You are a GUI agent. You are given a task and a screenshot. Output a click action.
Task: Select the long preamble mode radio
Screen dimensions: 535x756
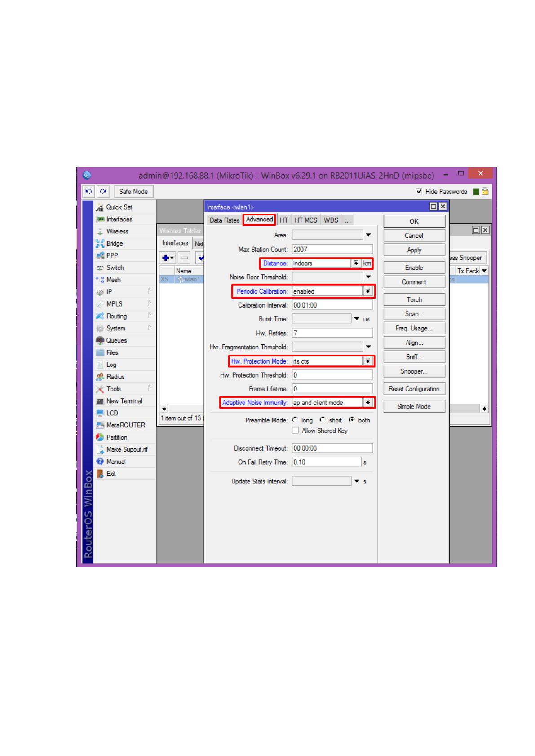tap(295, 420)
